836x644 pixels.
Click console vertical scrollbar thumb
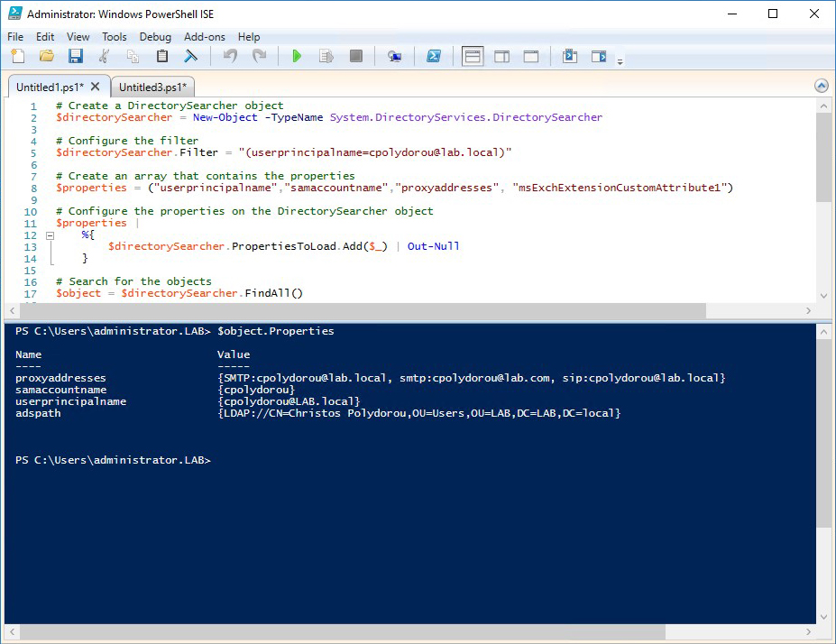(x=823, y=434)
